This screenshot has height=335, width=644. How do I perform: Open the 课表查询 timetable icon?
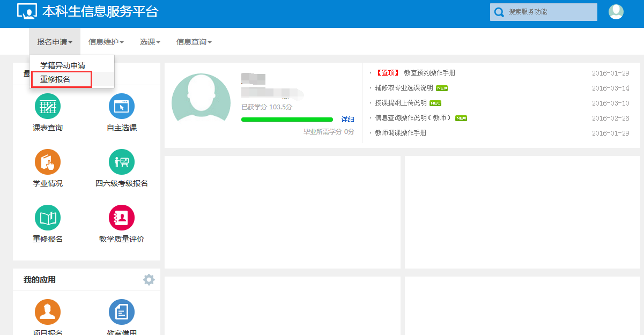(x=48, y=106)
